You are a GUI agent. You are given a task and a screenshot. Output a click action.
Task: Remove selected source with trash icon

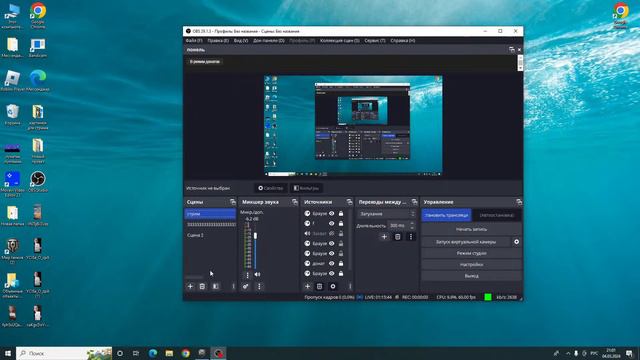[320, 287]
